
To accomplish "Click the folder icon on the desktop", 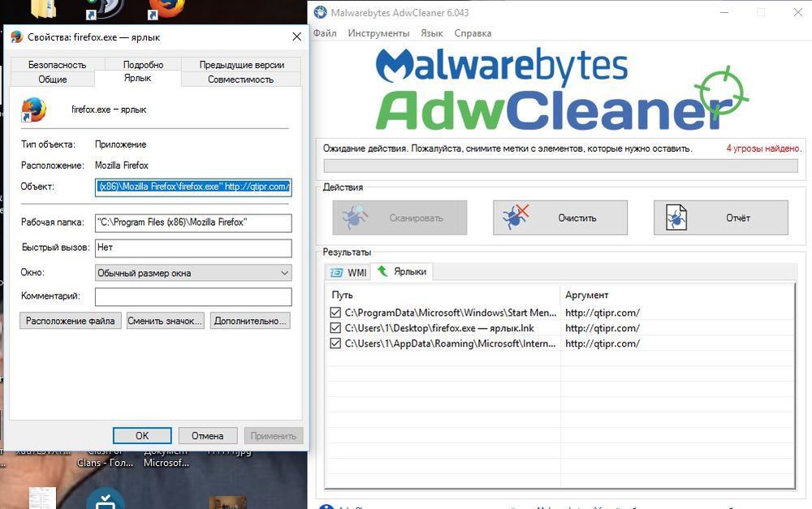I will point(44,8).
